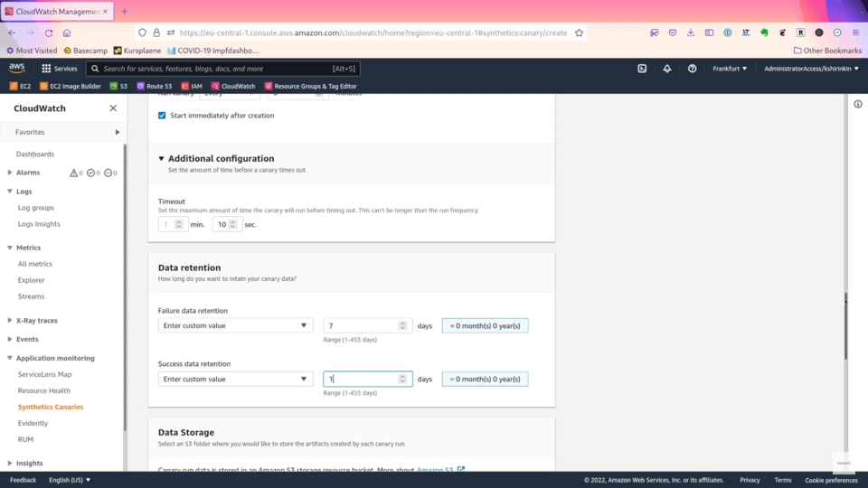This screenshot has height=488, width=868.
Task: Expand the Alarms tree item
Action: [10, 173]
